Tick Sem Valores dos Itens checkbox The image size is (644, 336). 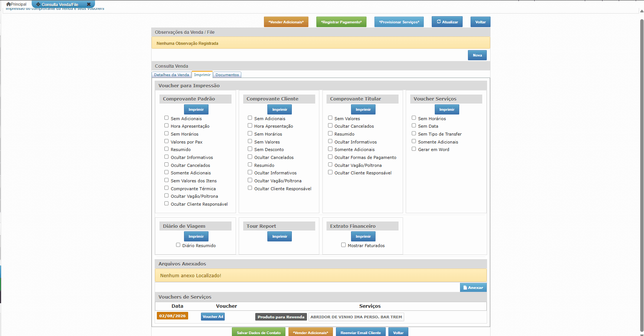166,180
